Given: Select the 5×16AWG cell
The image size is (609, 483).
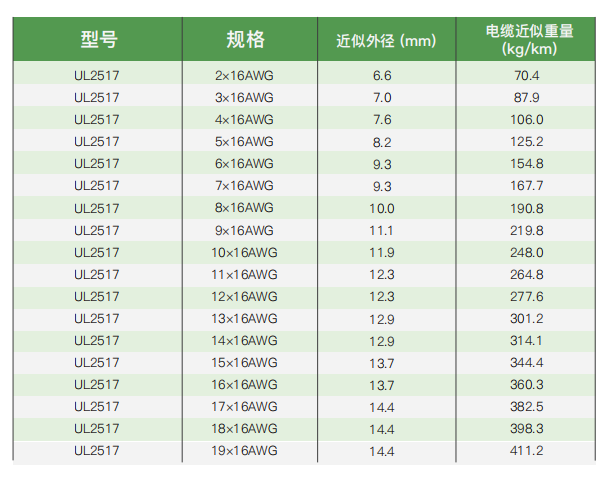Looking at the screenshot, I should [245, 142].
